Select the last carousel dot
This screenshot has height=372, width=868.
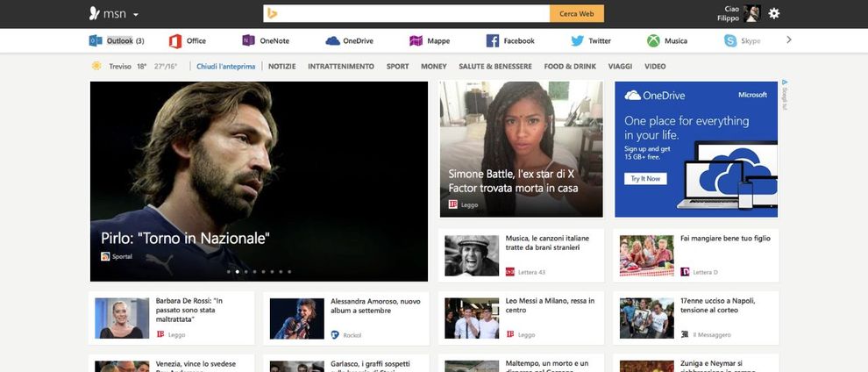(289, 272)
